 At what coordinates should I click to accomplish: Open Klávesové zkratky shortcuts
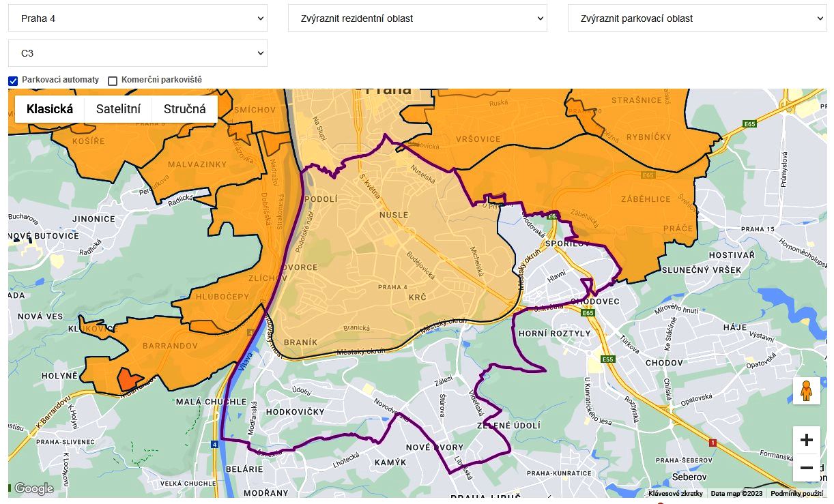pos(676,494)
